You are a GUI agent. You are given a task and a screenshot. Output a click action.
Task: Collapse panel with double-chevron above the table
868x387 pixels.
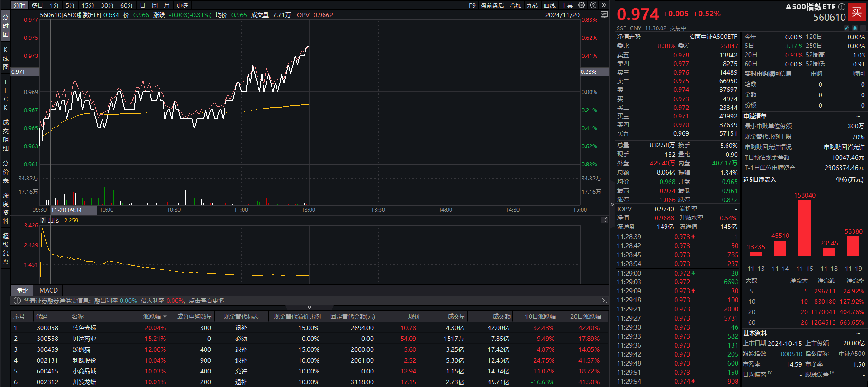click(x=309, y=307)
